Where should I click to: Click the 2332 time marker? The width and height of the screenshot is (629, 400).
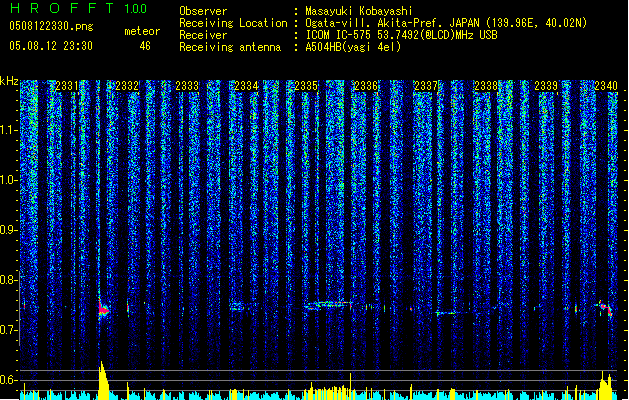[127, 86]
